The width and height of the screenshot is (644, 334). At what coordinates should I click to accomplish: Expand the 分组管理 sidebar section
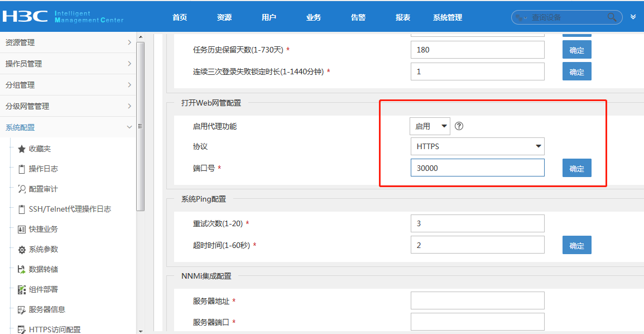(x=68, y=85)
